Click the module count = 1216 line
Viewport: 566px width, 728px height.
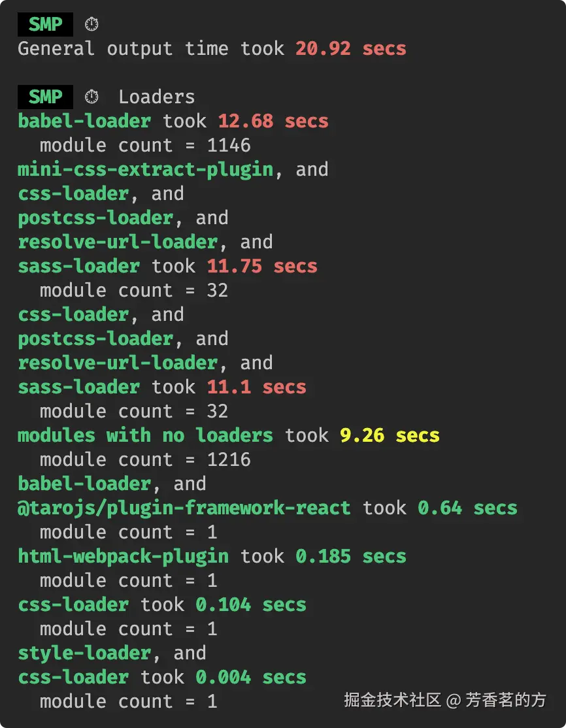(x=145, y=459)
